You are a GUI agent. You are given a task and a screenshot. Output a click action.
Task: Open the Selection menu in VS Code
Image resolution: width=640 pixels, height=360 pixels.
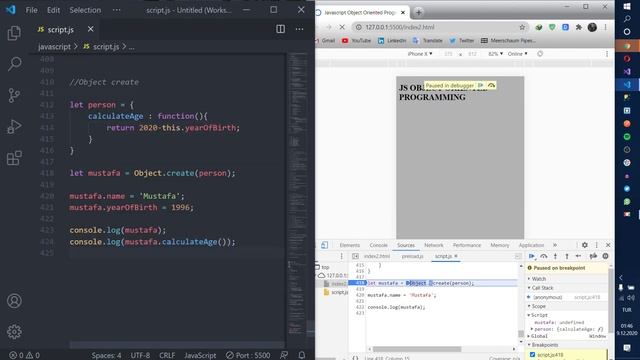[x=85, y=10]
